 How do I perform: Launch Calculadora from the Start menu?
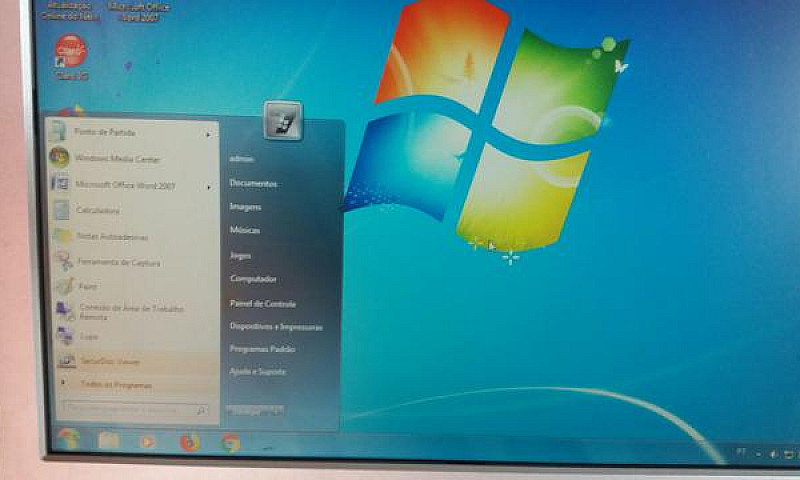click(x=98, y=210)
